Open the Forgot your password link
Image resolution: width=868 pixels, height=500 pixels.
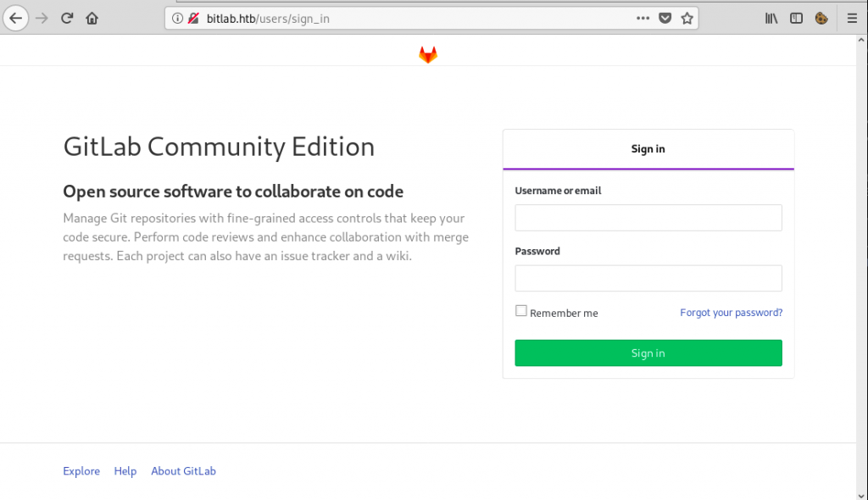pos(732,313)
